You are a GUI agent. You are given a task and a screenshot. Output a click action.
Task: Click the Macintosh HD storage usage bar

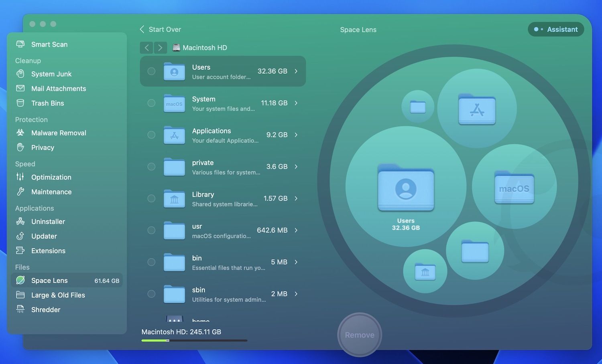pyautogui.click(x=194, y=340)
